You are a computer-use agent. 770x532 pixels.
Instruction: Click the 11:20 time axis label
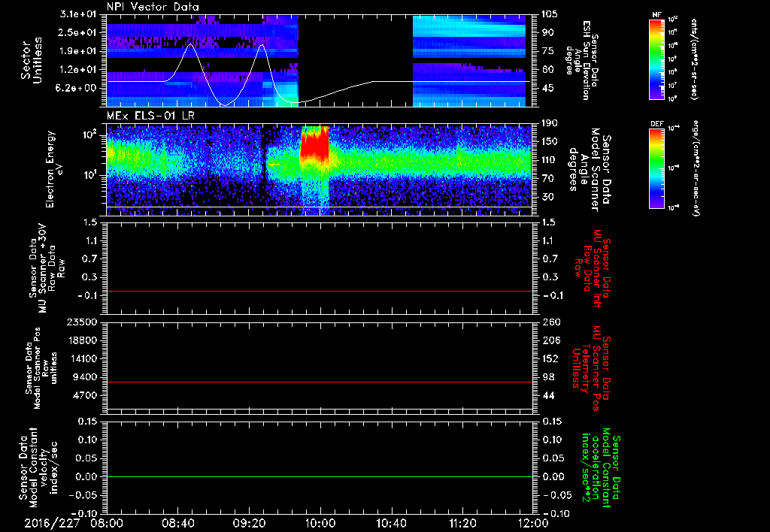[462, 523]
